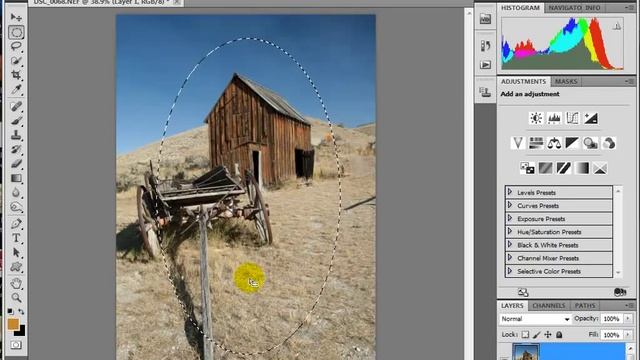Select the Healing Brush tool
640x360 pixels.
pos(16,107)
